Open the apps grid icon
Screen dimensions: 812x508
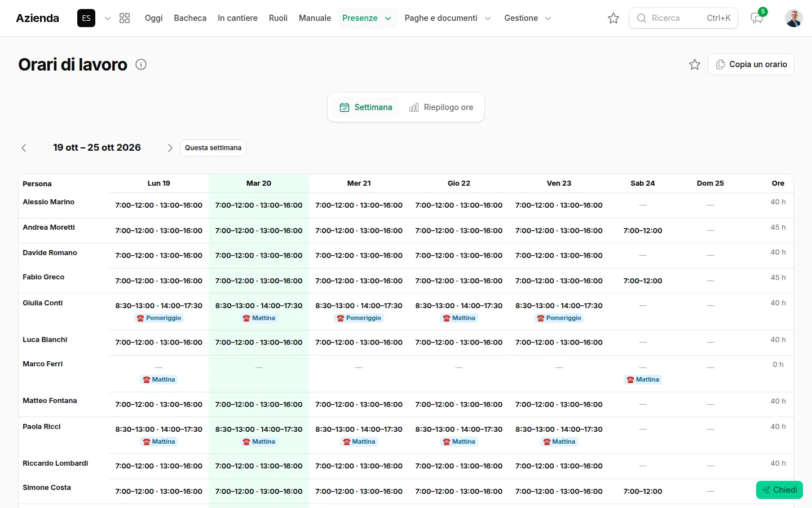(x=125, y=18)
